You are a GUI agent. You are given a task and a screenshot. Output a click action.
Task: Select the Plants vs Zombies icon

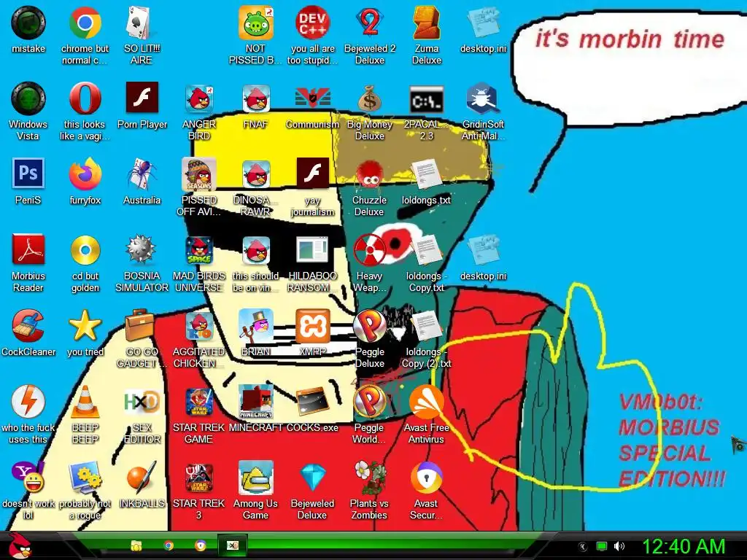click(370, 477)
